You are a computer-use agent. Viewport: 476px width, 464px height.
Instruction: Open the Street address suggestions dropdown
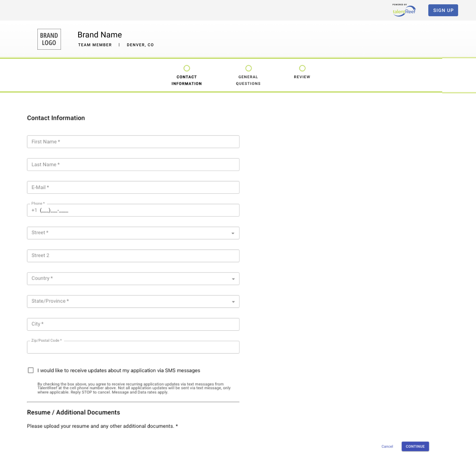[234, 233]
